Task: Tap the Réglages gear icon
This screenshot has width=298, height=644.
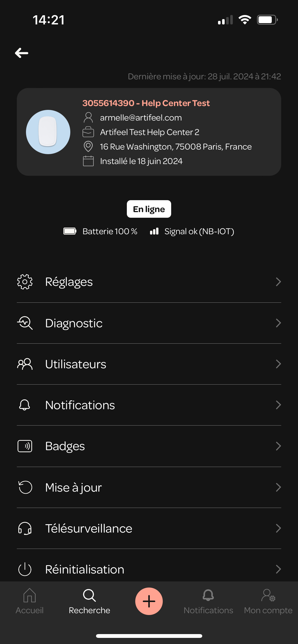Action: pos(25,282)
